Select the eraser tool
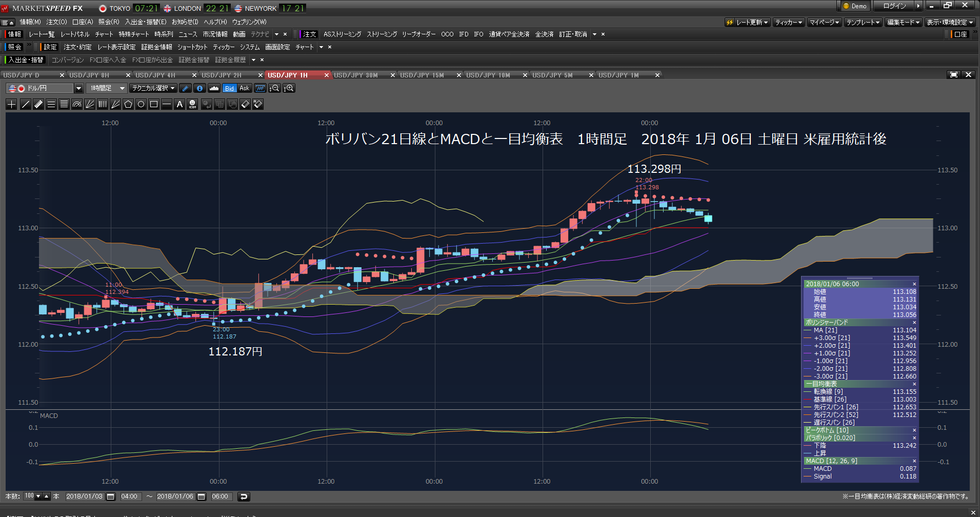This screenshot has height=517, width=980. point(245,105)
